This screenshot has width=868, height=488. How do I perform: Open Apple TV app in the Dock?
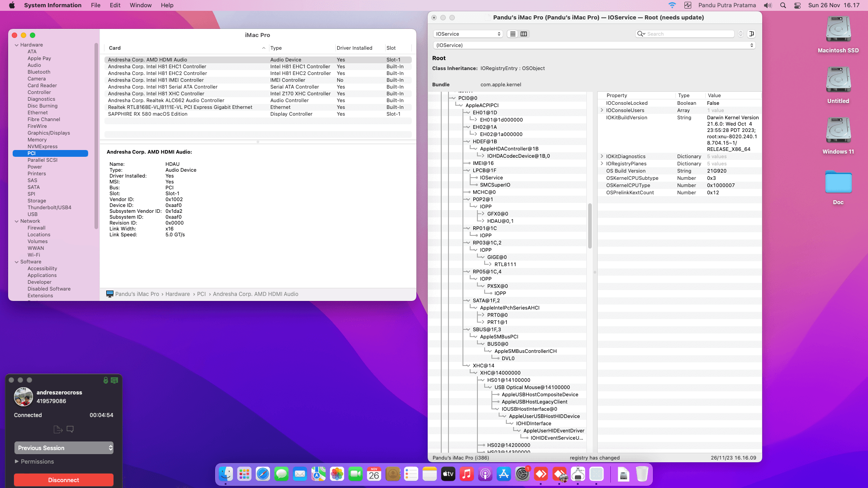(448, 474)
